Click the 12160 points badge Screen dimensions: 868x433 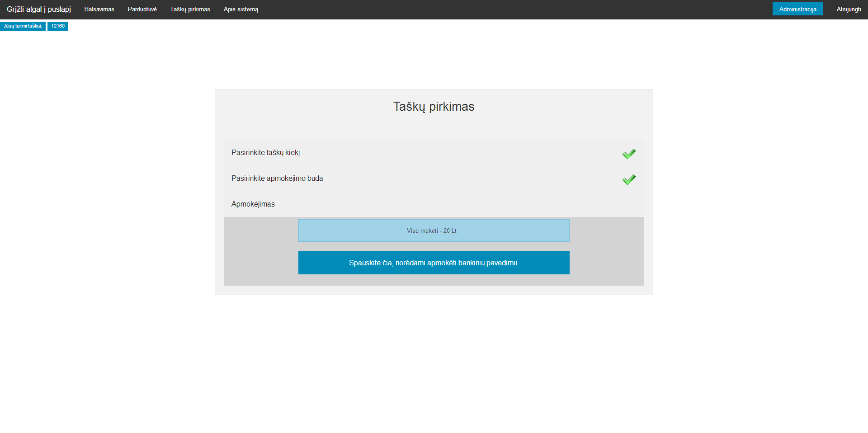pos(58,26)
